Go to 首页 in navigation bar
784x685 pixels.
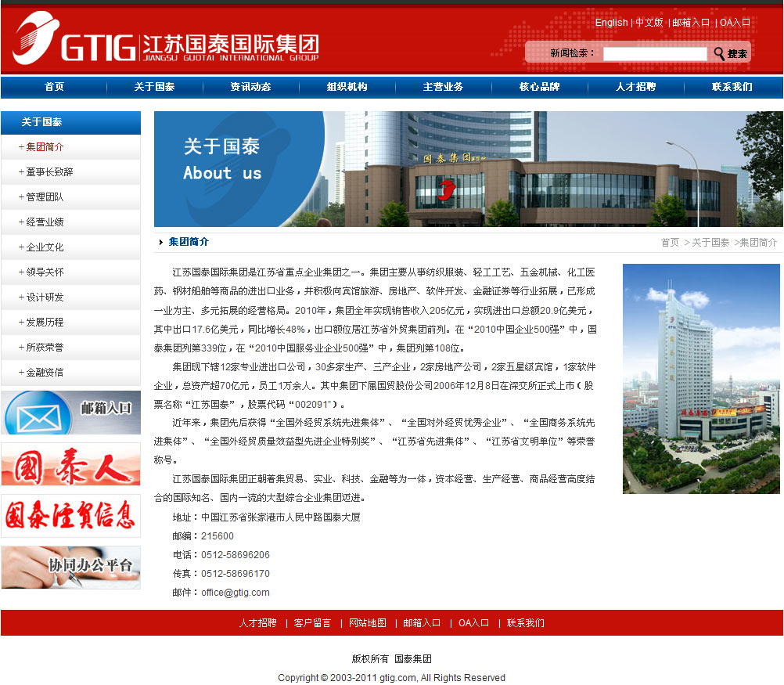click(x=54, y=87)
